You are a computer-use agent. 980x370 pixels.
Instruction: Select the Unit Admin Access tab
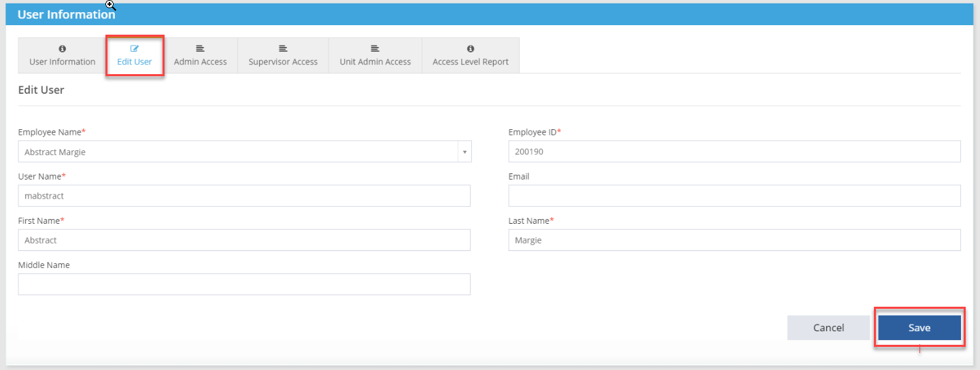[x=375, y=56]
